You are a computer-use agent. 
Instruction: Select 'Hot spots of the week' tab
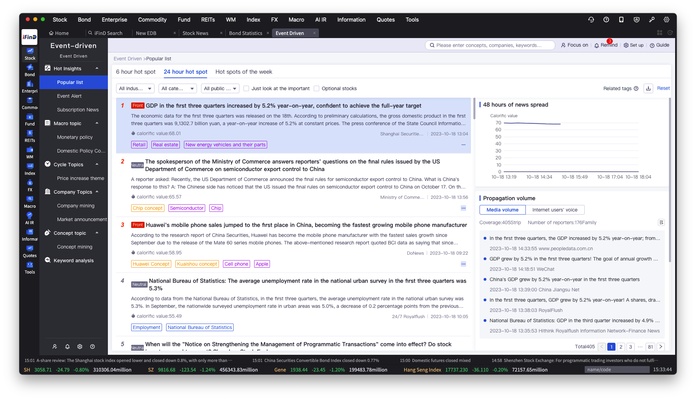pyautogui.click(x=244, y=71)
